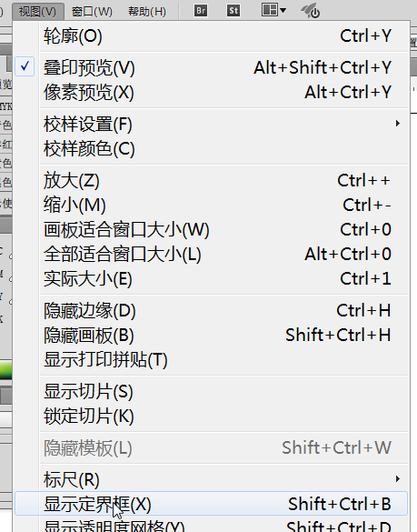Enable 像素预览(X) in the menu
This screenshot has width=417, height=532.
(211, 92)
